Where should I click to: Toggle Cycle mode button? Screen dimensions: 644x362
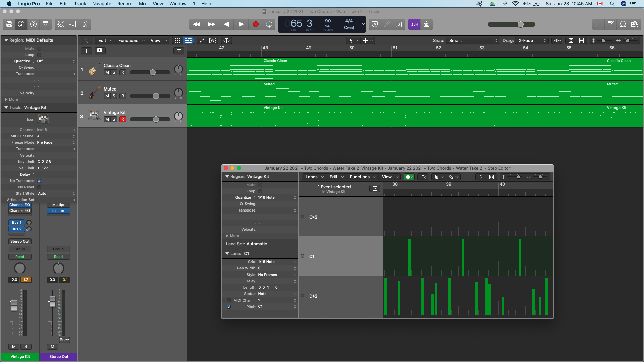[x=269, y=24]
